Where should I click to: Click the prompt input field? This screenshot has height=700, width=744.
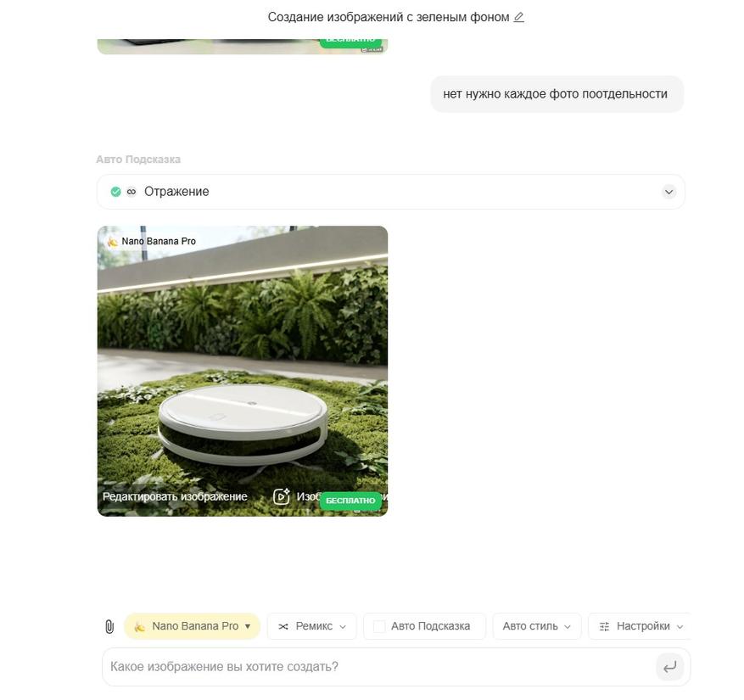379,667
